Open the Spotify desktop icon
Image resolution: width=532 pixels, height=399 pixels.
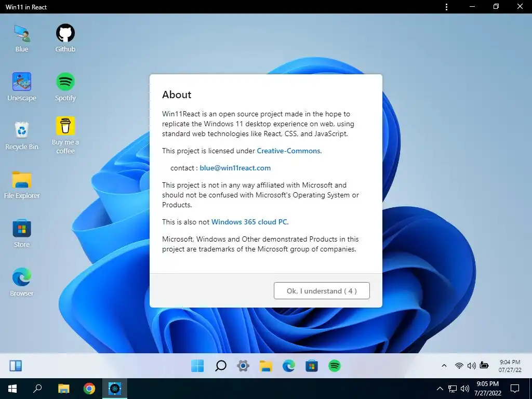pos(65,87)
